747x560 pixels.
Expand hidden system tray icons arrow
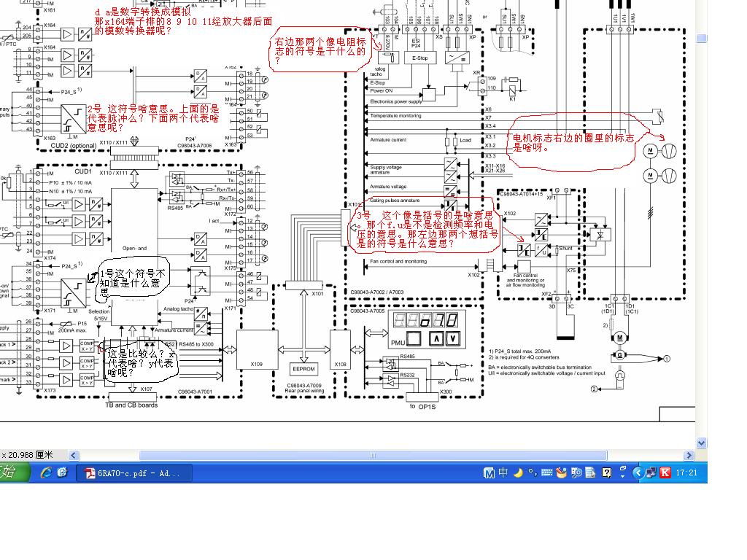point(638,472)
